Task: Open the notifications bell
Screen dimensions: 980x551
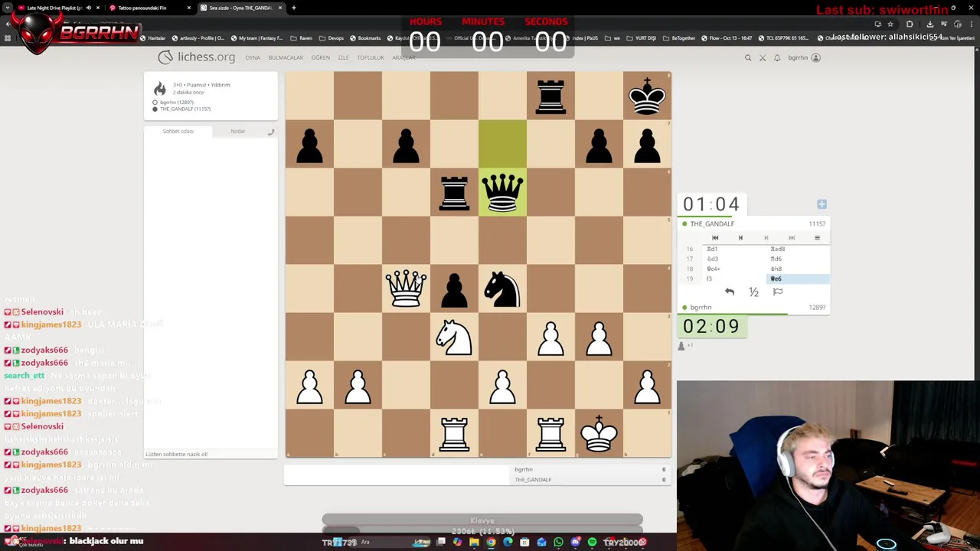Action: tap(777, 57)
